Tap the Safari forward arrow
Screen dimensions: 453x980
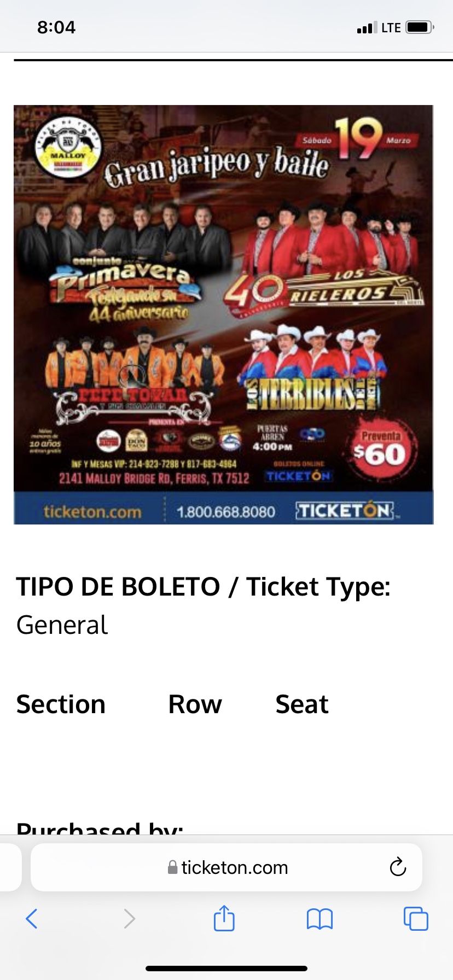(129, 918)
